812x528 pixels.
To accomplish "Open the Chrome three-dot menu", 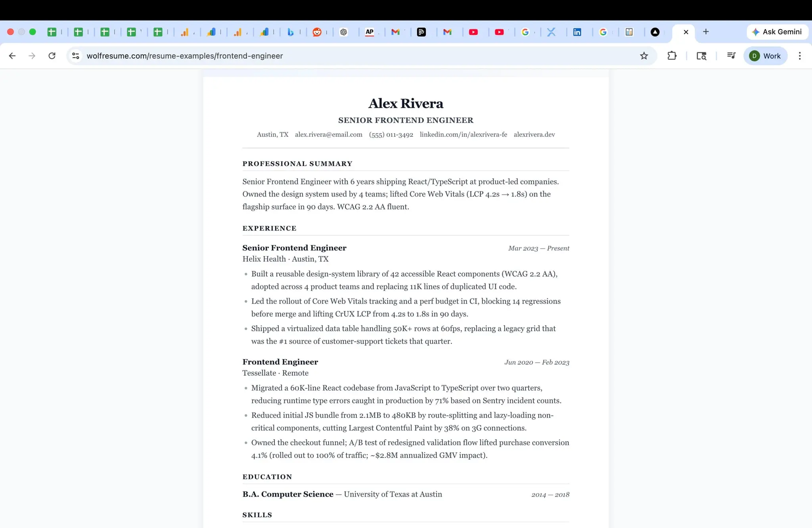I will click(x=800, y=56).
